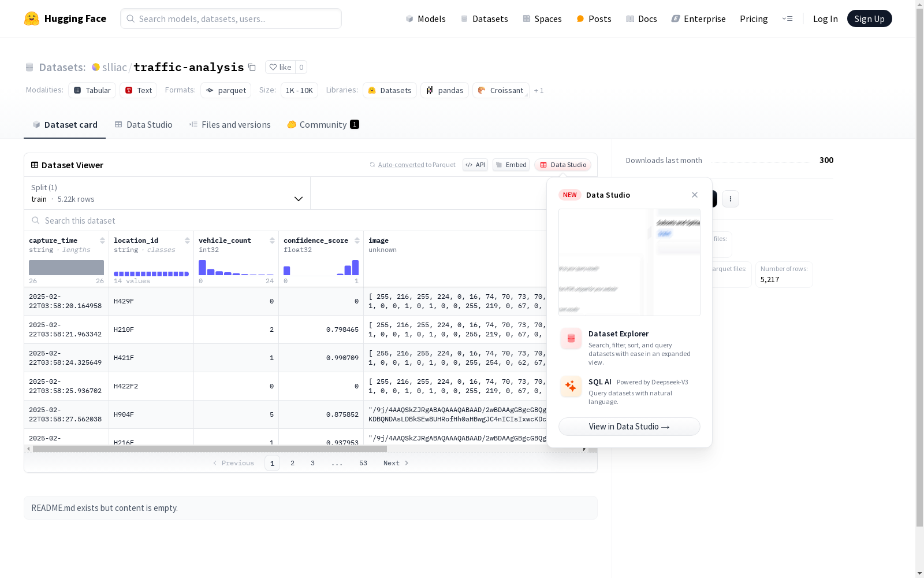
Task: Select page 1 in pagination
Action: tap(272, 463)
